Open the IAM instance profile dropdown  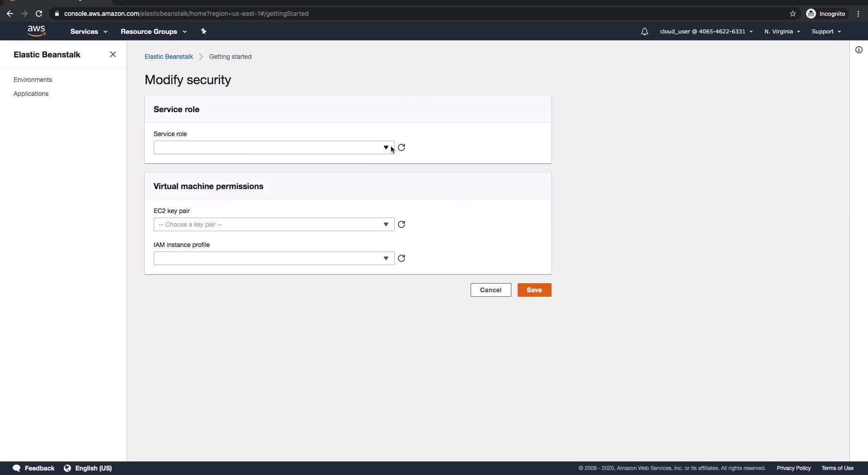pyautogui.click(x=274, y=258)
